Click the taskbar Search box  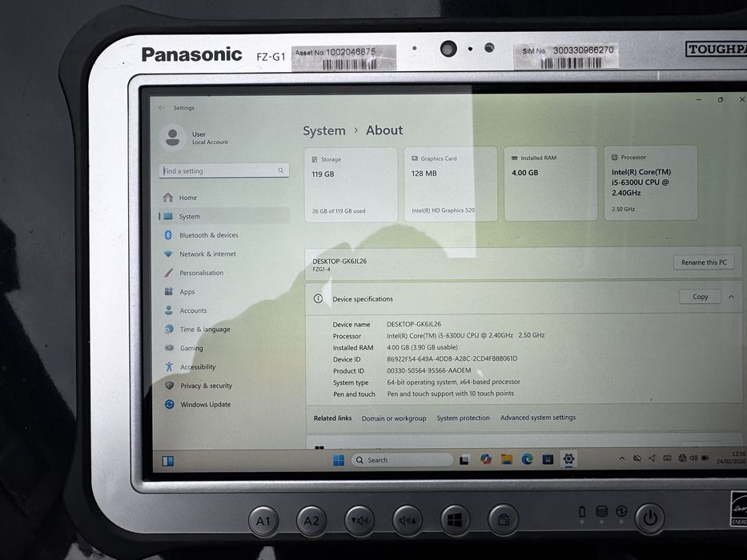pos(402,460)
